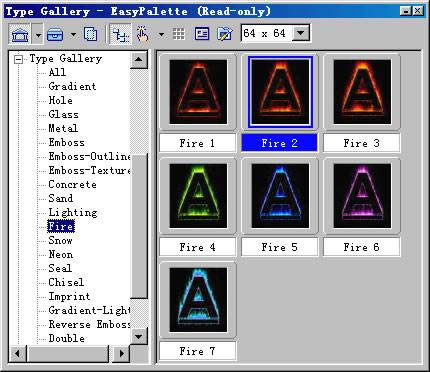Pick the blue Fire 5 preset

[x=280, y=196]
